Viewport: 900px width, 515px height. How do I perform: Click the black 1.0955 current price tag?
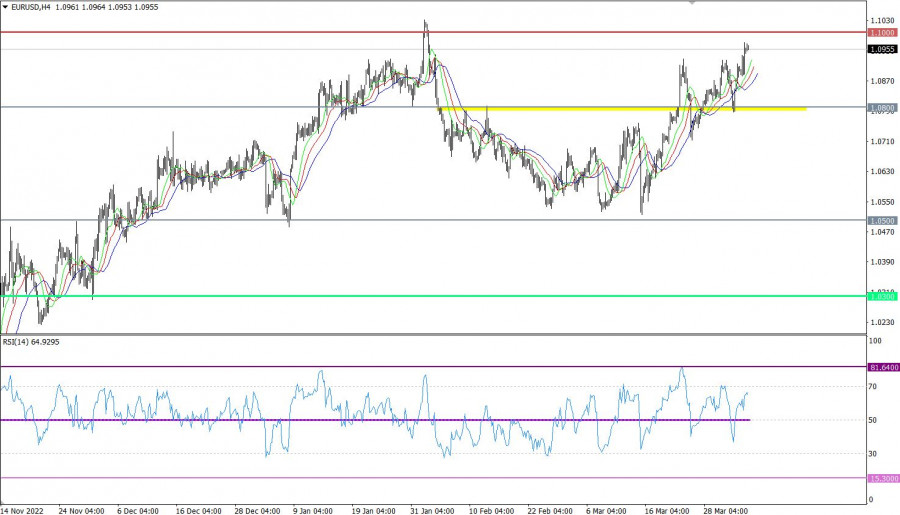[882, 49]
